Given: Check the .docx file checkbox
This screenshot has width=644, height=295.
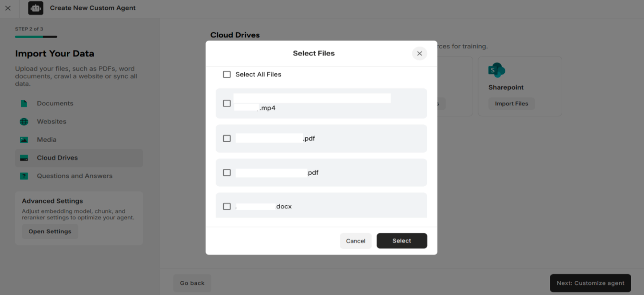Looking at the screenshot, I should click(x=227, y=206).
